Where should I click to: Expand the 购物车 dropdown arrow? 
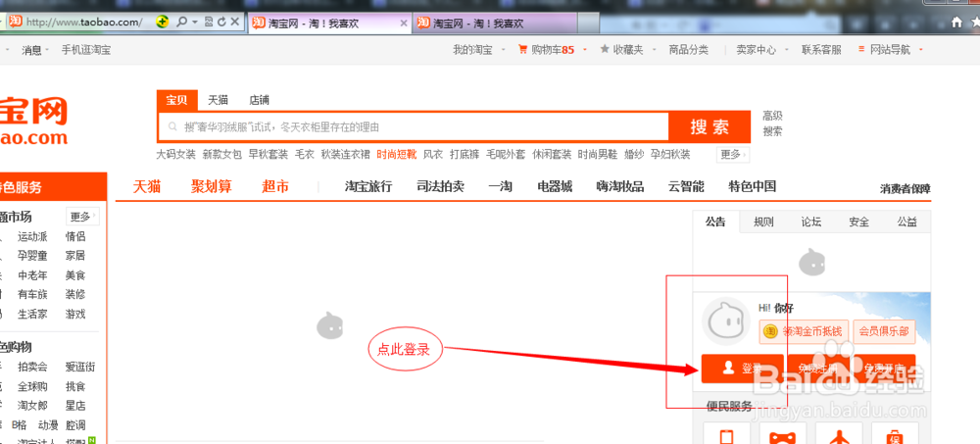pos(584,50)
